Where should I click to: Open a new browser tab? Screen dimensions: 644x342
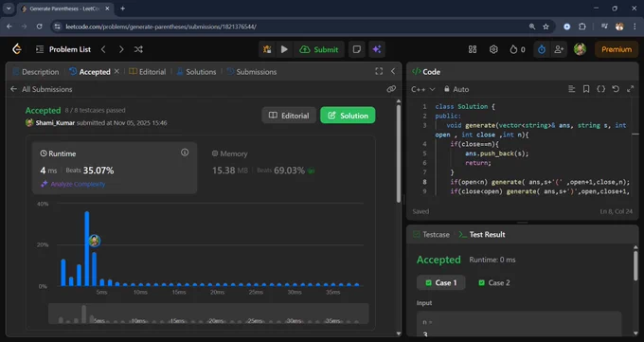click(122, 9)
